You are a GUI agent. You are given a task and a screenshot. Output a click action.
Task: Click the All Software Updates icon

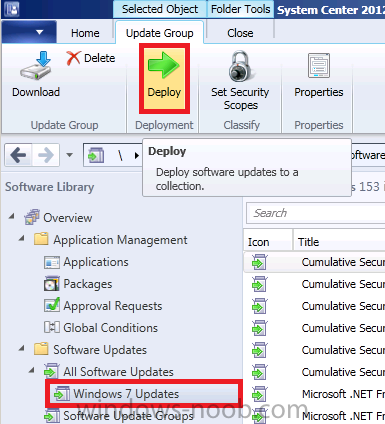pyautogui.click(x=52, y=371)
